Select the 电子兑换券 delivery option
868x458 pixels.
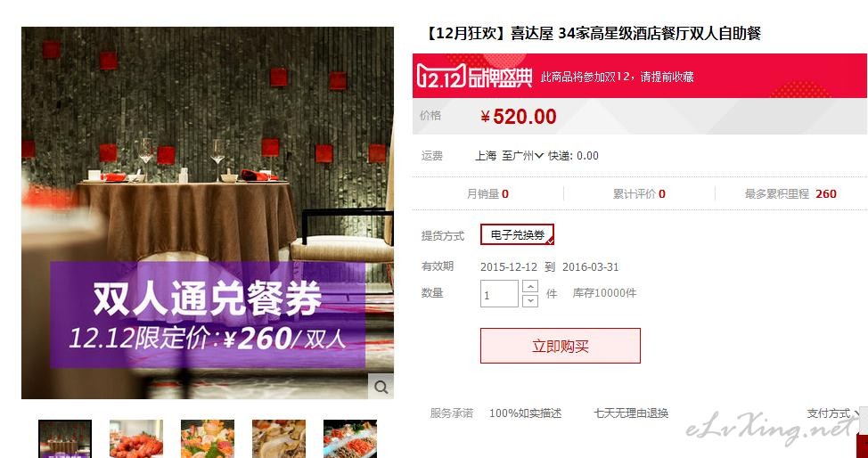click(517, 235)
